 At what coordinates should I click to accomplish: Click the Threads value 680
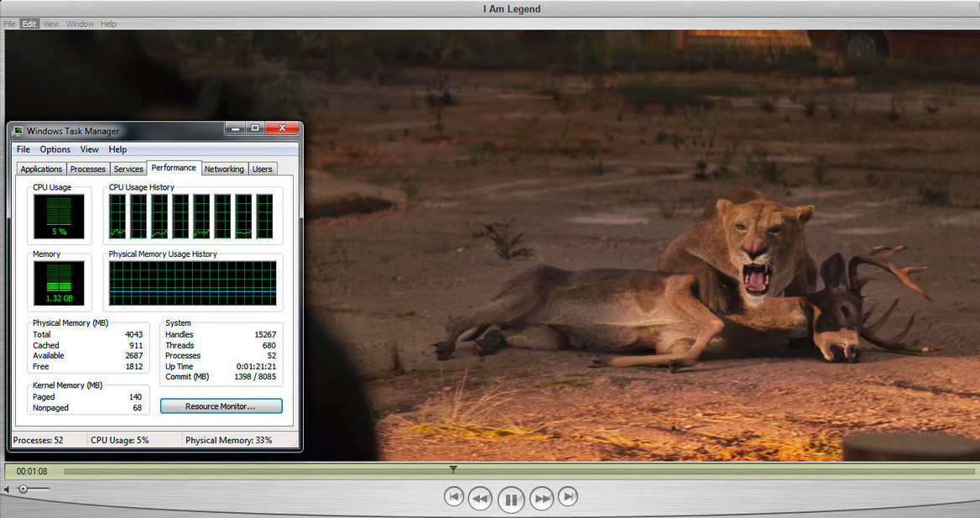click(x=269, y=345)
